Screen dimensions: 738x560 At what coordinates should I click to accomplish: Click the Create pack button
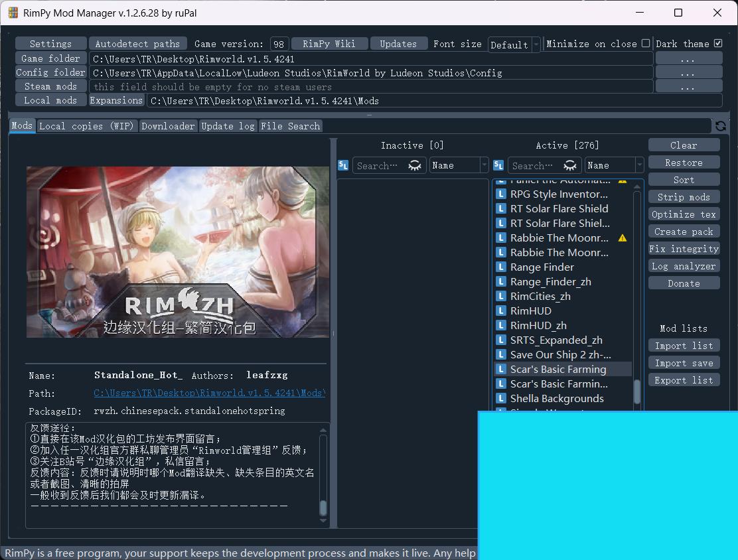point(684,232)
